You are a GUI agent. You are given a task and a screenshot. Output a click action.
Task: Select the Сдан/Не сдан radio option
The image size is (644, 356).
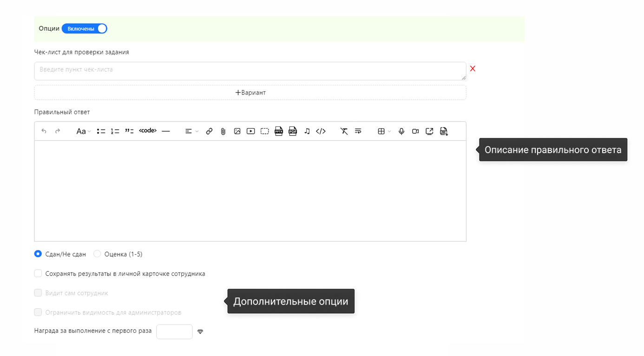click(38, 254)
